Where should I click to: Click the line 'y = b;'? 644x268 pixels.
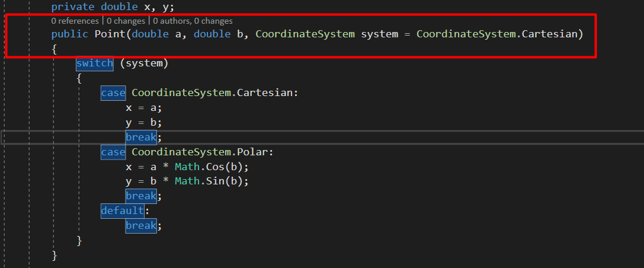coord(144,123)
